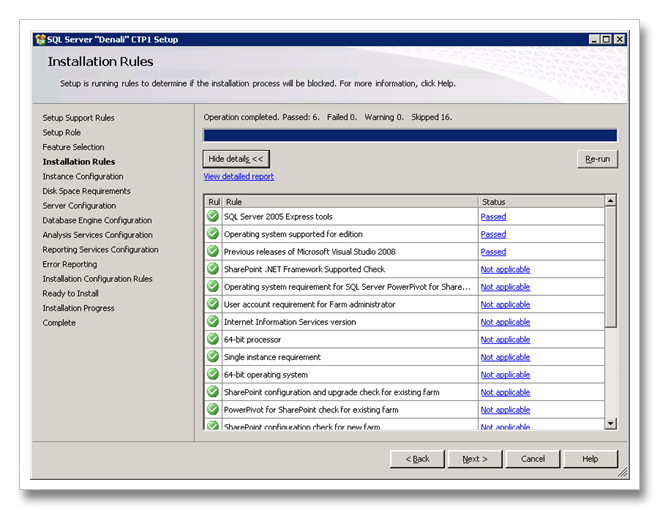This screenshot has height=510, width=660.
Task: Click green check icon beside Operating system supported for edition
Action: (x=213, y=234)
